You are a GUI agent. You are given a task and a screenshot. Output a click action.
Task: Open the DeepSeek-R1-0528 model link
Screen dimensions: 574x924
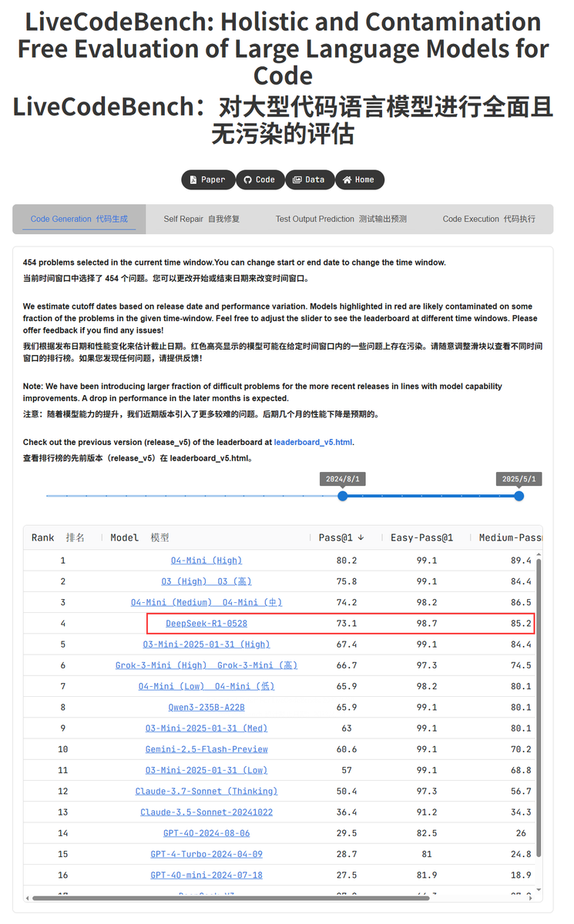[206, 623]
